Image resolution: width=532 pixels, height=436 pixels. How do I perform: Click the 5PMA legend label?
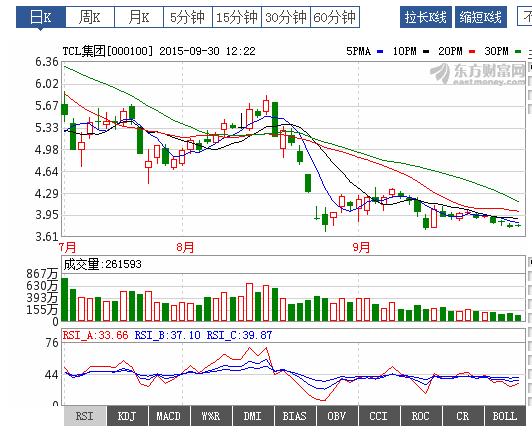359,51
